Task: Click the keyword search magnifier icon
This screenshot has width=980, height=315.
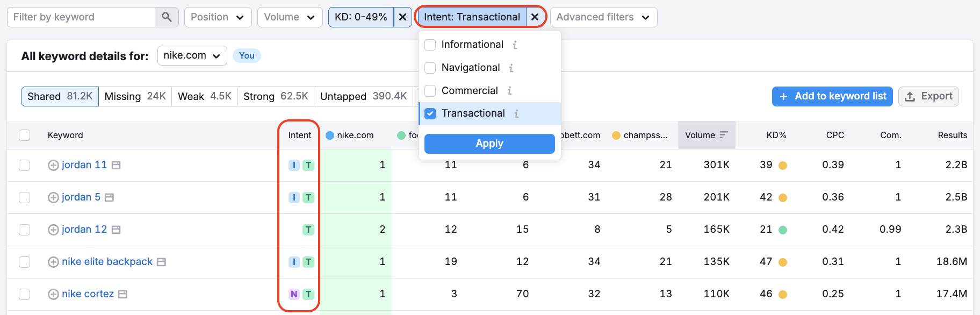Action: pyautogui.click(x=167, y=17)
